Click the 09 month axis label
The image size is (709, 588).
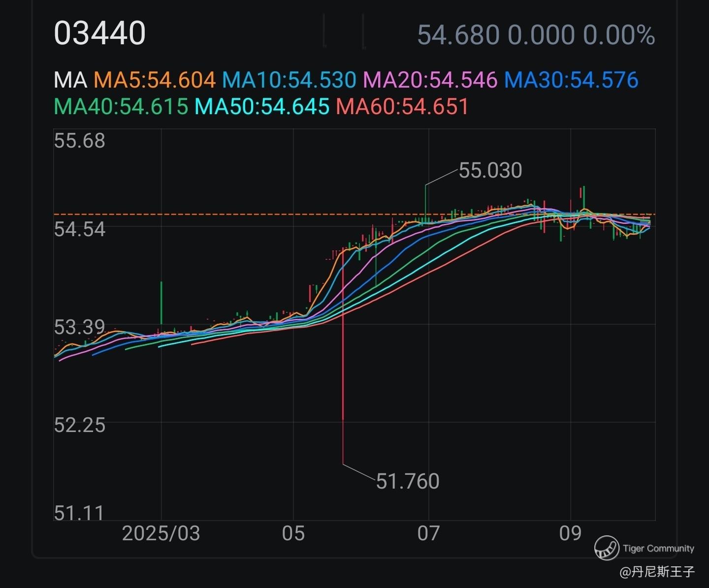[x=570, y=533]
